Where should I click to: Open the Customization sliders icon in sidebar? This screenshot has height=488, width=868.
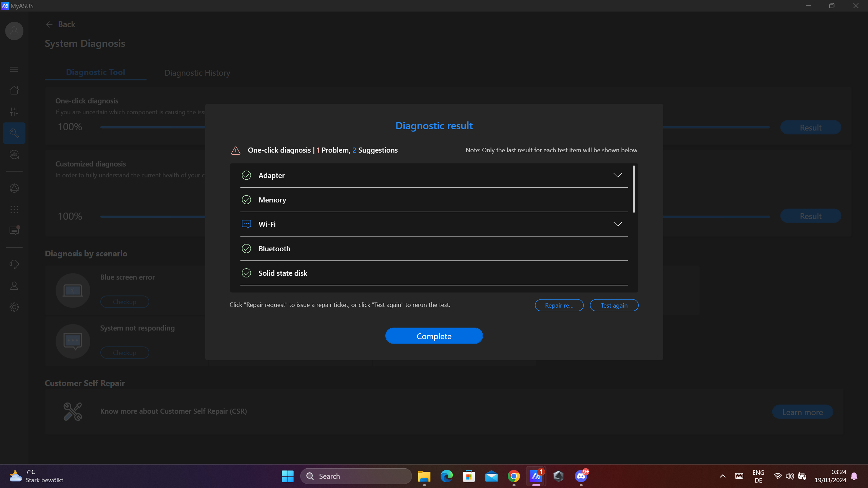pos(14,112)
